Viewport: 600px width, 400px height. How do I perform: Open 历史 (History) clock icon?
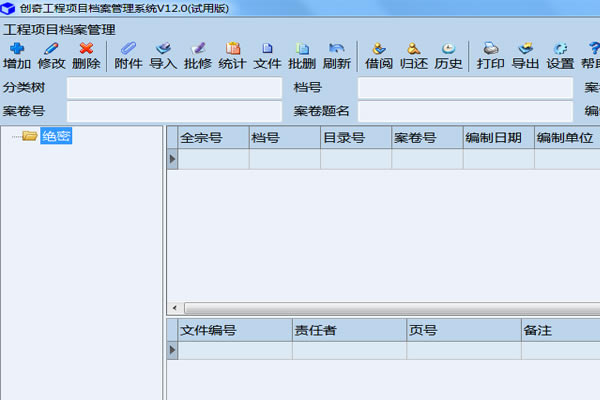[448, 55]
